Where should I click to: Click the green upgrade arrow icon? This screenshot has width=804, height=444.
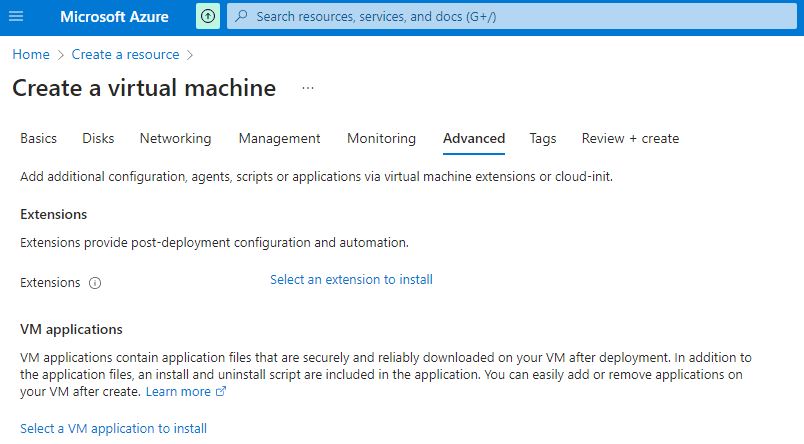tap(207, 17)
